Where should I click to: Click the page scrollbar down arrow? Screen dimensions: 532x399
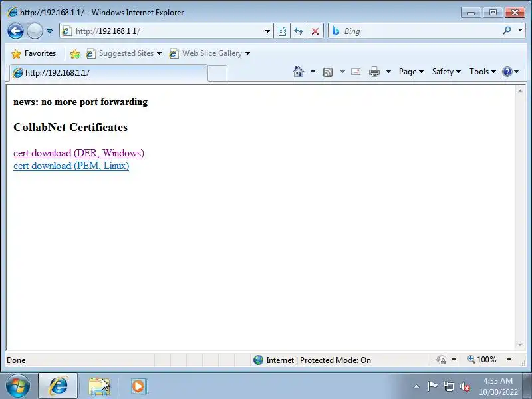[520, 344]
